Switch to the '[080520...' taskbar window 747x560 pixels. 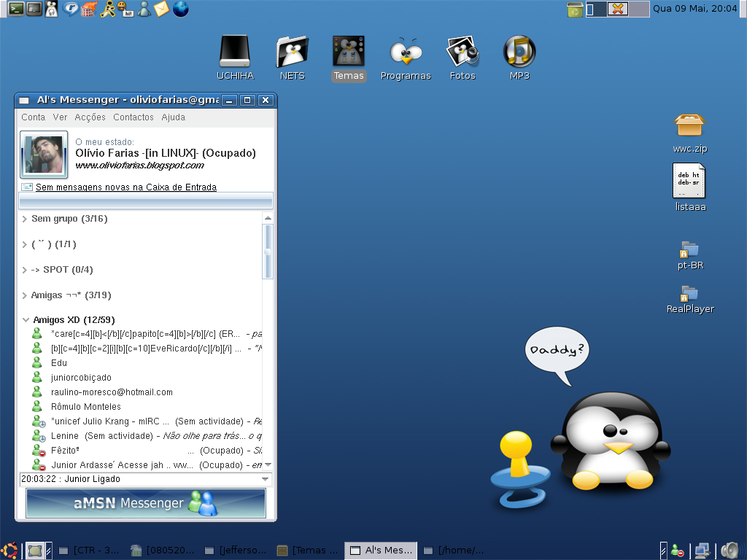(x=163, y=551)
